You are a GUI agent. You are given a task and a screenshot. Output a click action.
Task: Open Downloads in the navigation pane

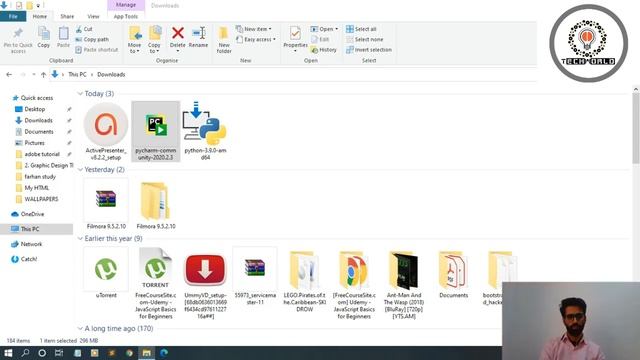(38, 120)
